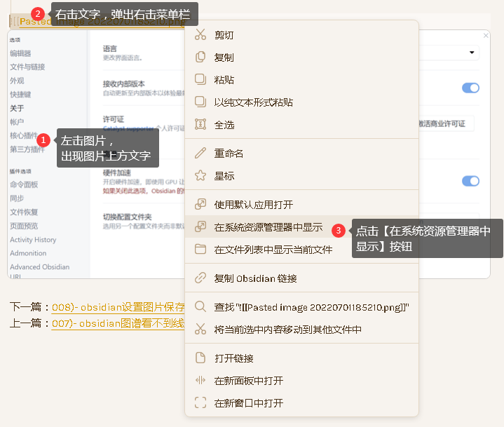Toggle the 接收内部版本 switch
The height and width of the screenshot is (427, 504).
[470, 88]
